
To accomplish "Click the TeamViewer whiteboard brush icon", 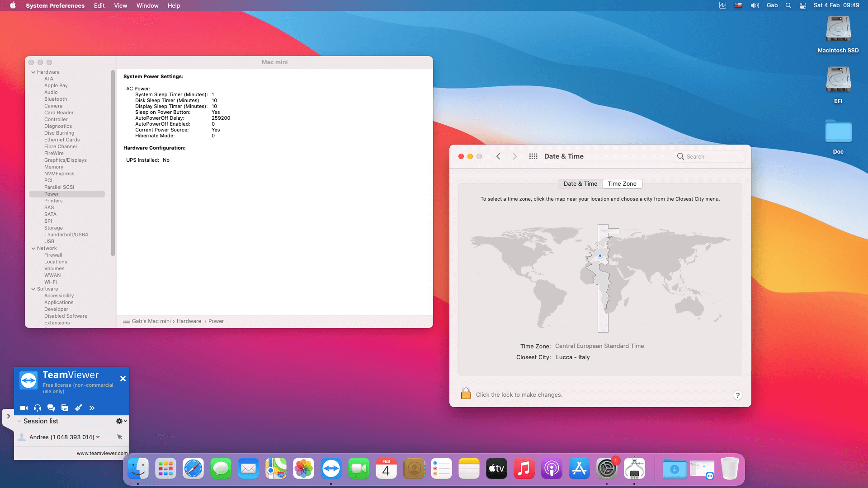I will (78, 408).
